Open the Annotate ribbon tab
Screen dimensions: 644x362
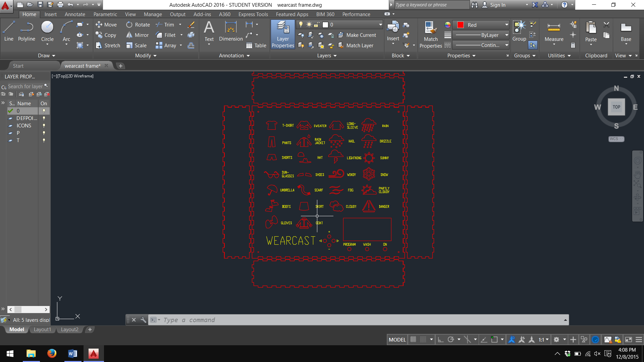(75, 14)
